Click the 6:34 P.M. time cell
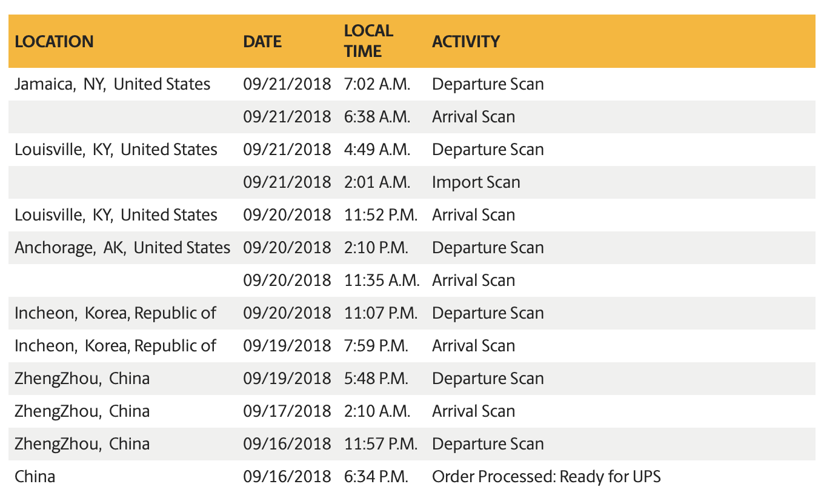This screenshot has height=504, width=824. [376, 476]
